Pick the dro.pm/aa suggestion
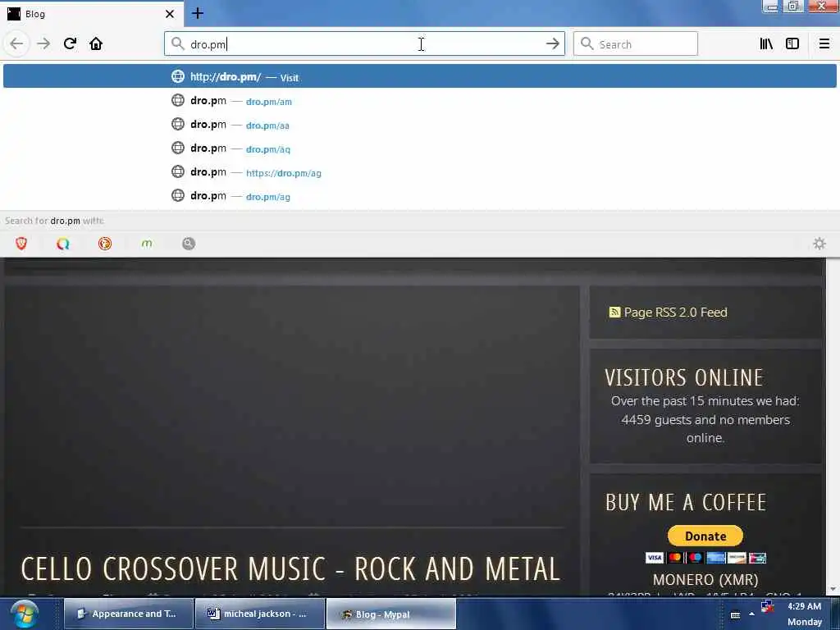 [x=419, y=125]
